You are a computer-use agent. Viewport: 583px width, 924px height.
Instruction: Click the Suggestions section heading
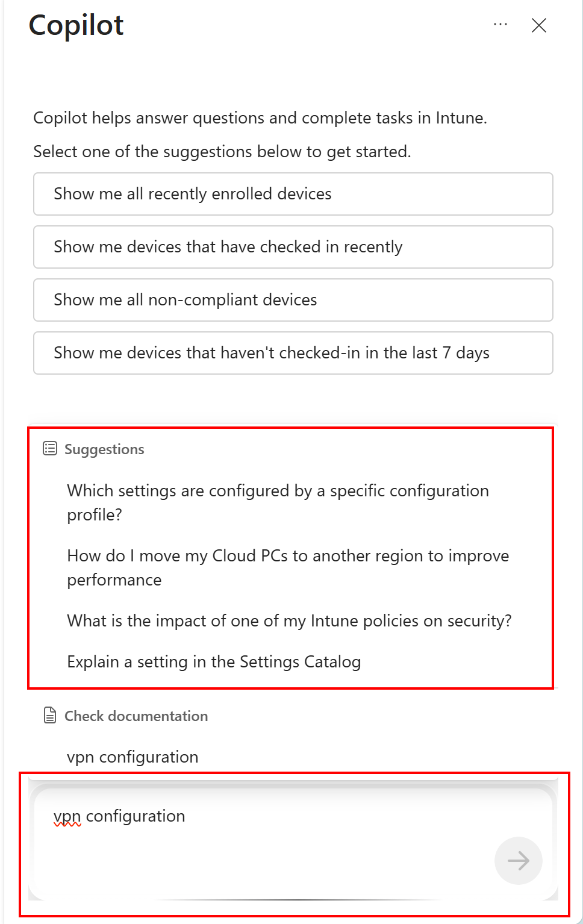coord(104,449)
